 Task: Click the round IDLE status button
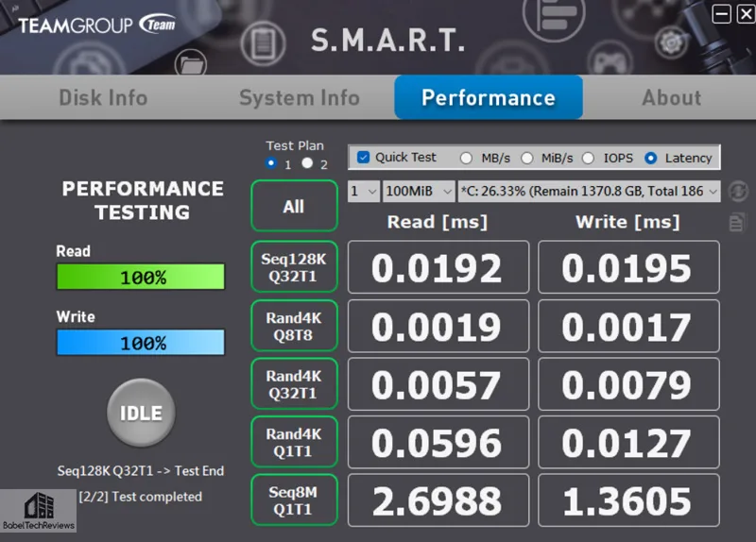[x=141, y=413]
